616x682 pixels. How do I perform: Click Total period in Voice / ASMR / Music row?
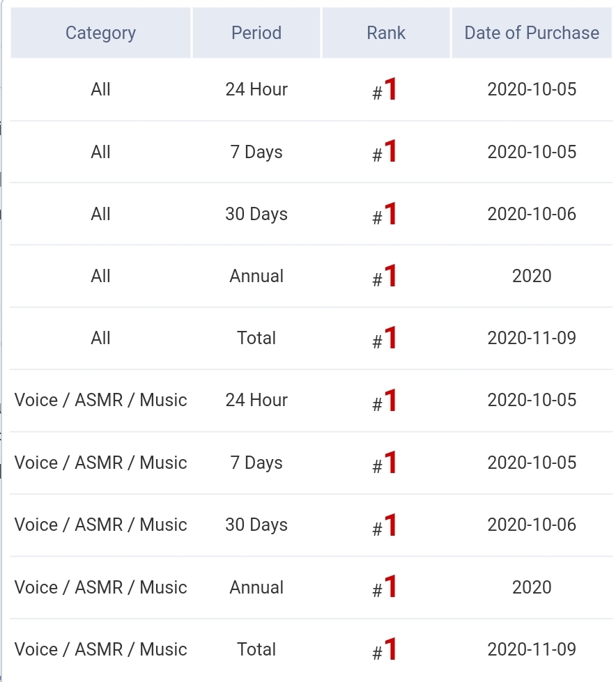[256, 649]
